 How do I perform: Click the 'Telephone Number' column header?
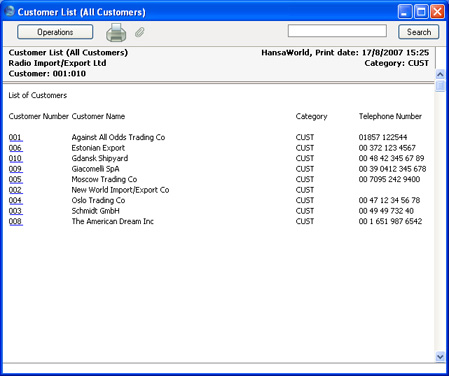click(x=390, y=116)
